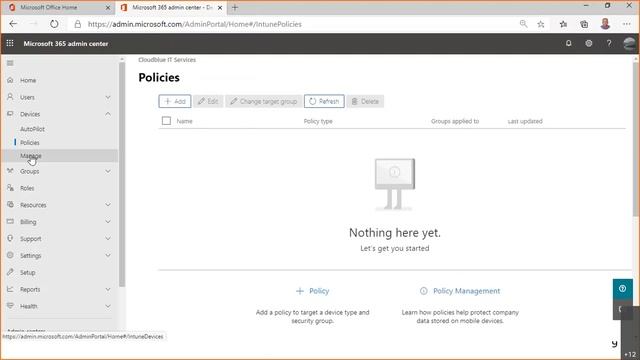
Task: Click the floating help assistant button
Action: (622, 289)
